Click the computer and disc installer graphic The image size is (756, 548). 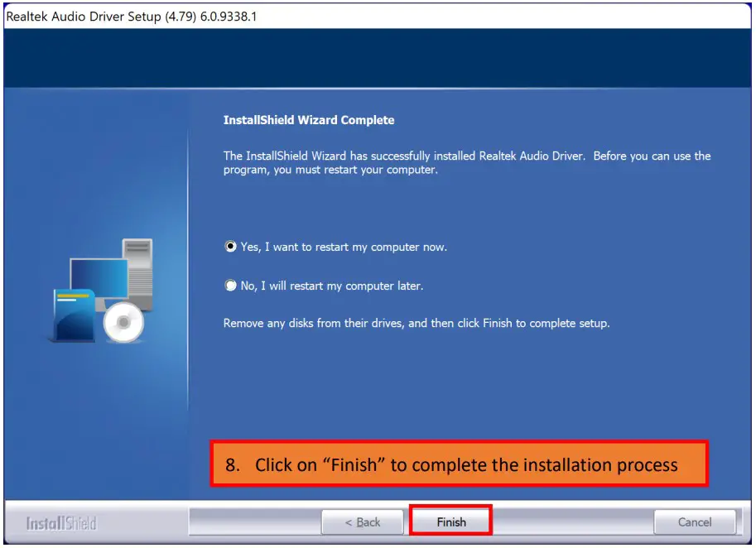click(102, 291)
